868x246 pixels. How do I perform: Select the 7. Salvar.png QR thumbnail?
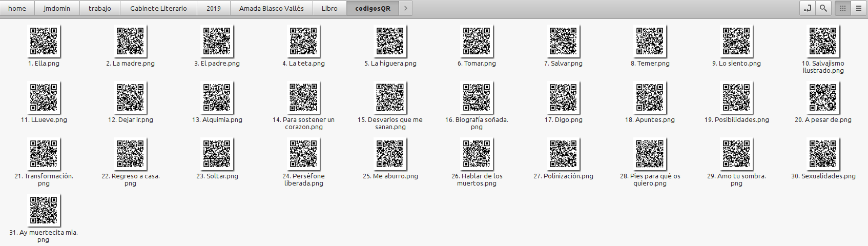click(x=563, y=41)
